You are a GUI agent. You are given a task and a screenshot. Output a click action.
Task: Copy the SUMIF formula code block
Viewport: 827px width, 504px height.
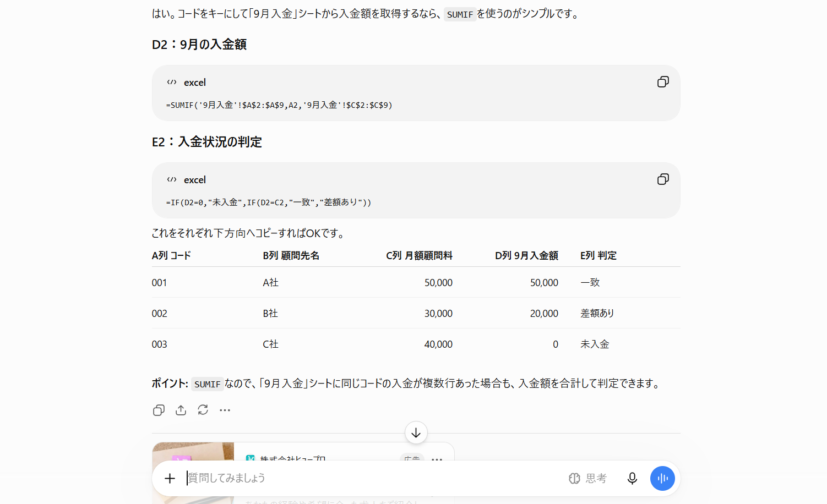(663, 82)
